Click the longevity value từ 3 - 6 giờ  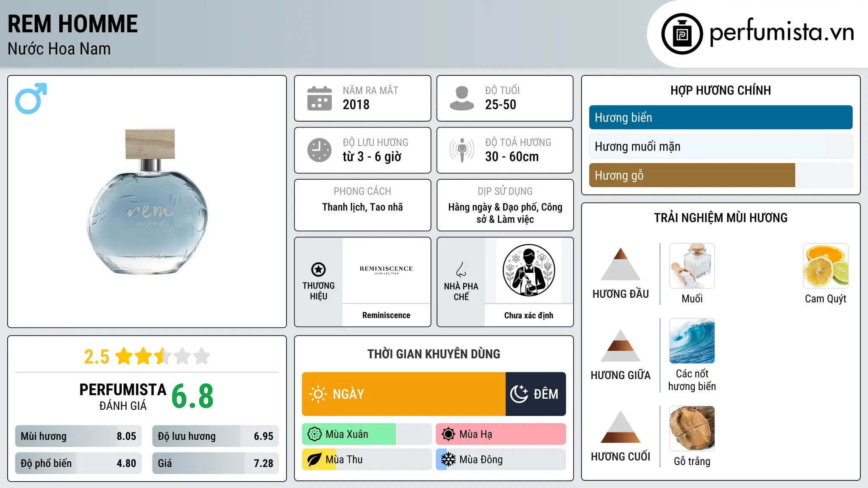click(372, 157)
